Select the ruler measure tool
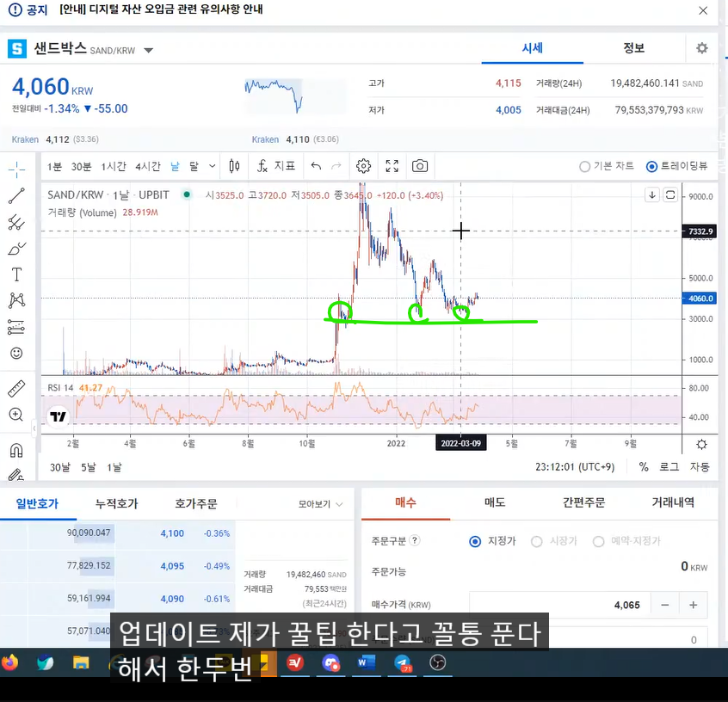Viewport: 728px width, 702px height. [16, 389]
